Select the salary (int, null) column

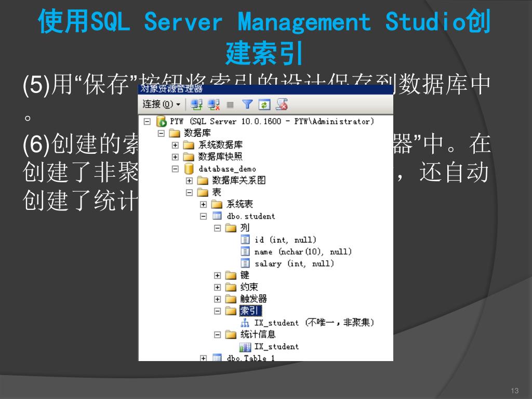[x=294, y=263]
